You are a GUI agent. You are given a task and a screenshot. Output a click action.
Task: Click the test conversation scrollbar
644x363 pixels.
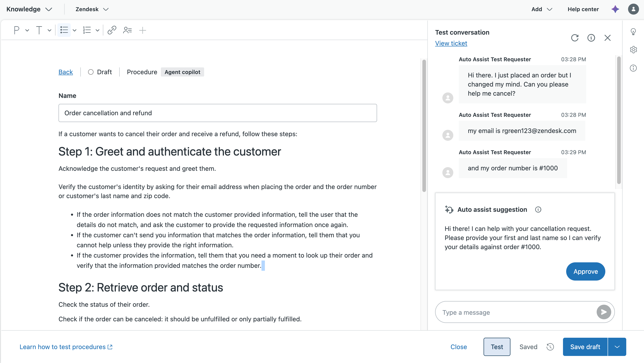(x=619, y=121)
